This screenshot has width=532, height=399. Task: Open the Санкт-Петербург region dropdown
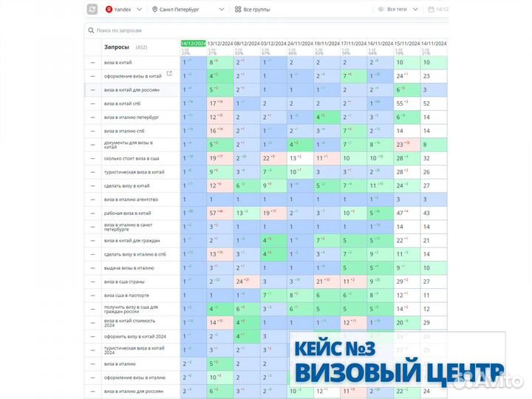coord(188,10)
